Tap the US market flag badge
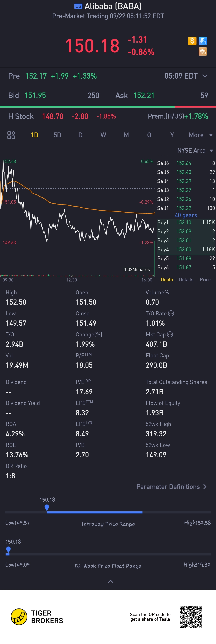This screenshot has width=216, height=644. pos(78,6)
